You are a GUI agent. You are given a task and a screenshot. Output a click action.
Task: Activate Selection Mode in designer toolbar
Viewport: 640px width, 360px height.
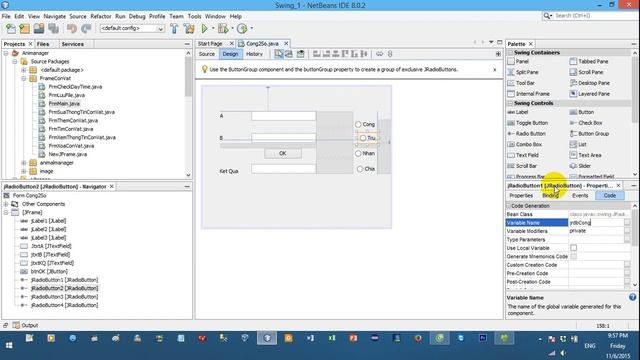point(279,54)
